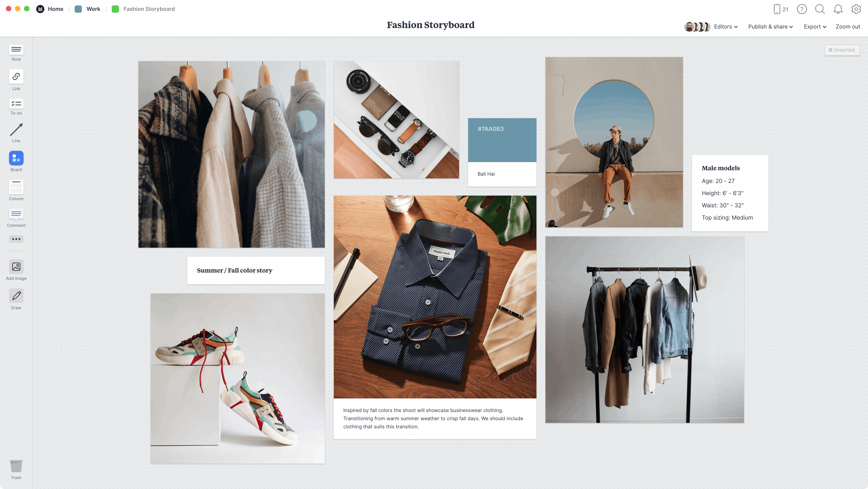Click the search icon in toolbar
Viewport: 868px width, 489px height.
pyautogui.click(x=820, y=9)
